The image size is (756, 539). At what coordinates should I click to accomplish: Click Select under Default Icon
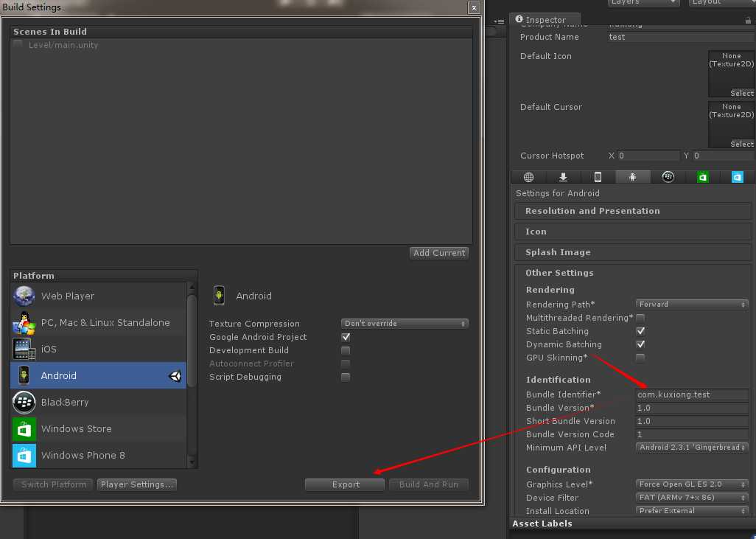pyautogui.click(x=742, y=93)
